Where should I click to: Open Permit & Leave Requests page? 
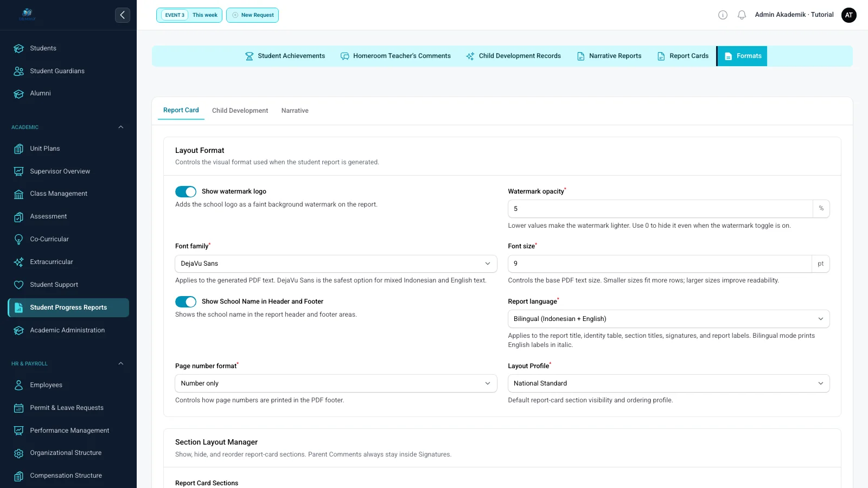[x=68, y=408]
